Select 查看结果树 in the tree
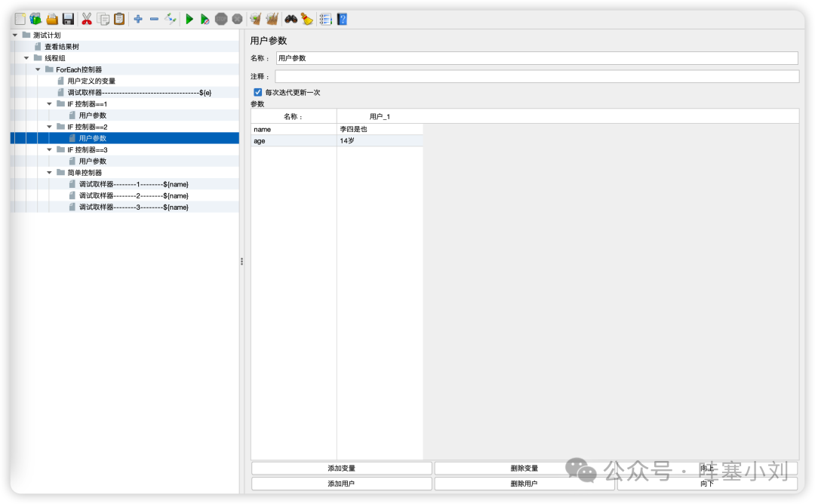The image size is (815, 504). [61, 46]
